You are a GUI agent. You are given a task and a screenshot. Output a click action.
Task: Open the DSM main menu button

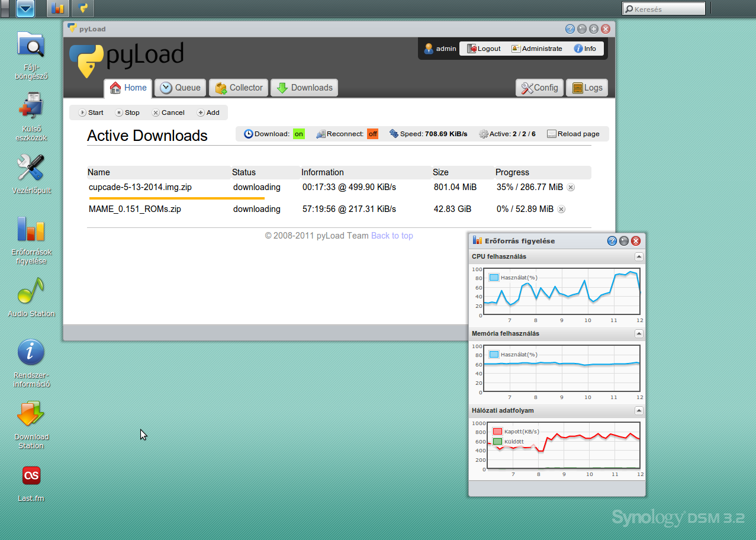coord(25,8)
